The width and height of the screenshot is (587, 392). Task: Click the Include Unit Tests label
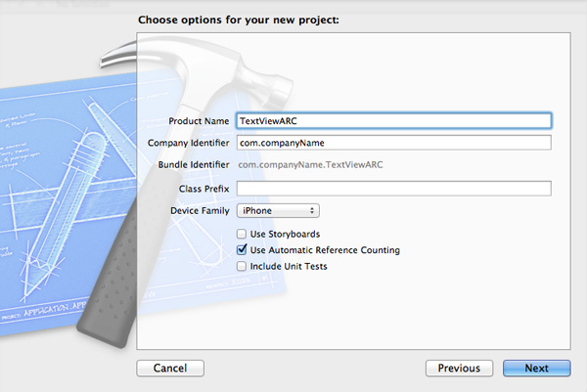pos(289,266)
